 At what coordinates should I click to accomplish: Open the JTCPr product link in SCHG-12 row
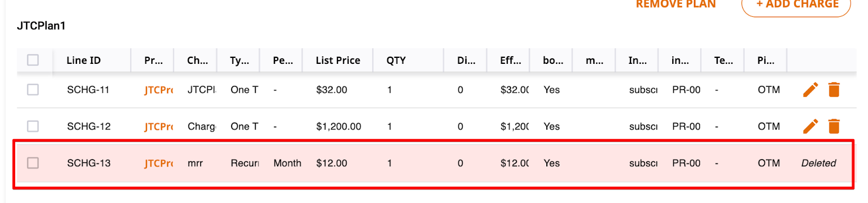[x=158, y=126]
